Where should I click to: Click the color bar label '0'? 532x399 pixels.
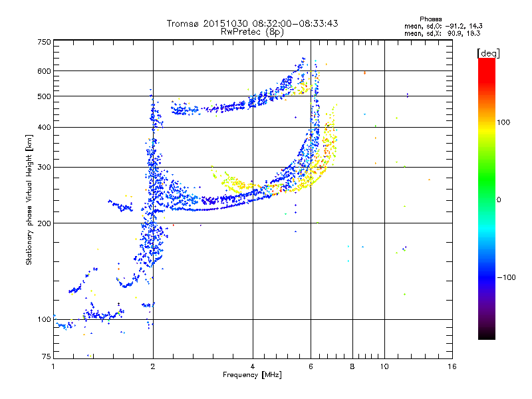[x=499, y=200]
